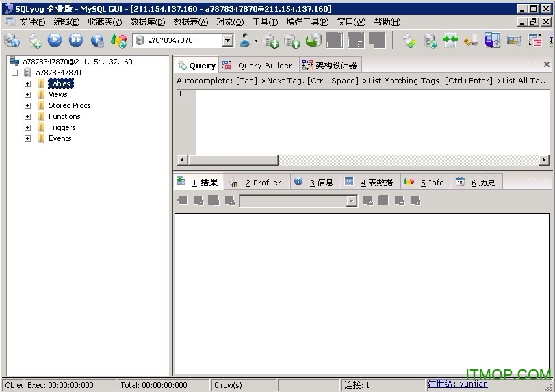Click the server connection icon in tree root
This screenshot has height=392, width=555.
tap(14, 62)
